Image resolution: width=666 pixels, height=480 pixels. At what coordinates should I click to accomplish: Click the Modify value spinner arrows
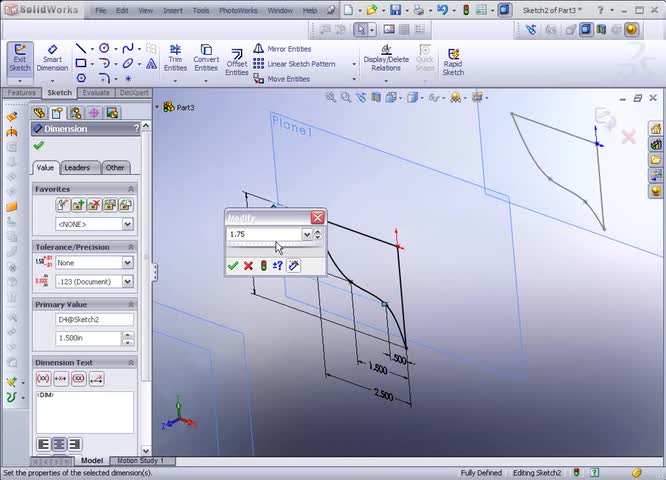coord(318,234)
